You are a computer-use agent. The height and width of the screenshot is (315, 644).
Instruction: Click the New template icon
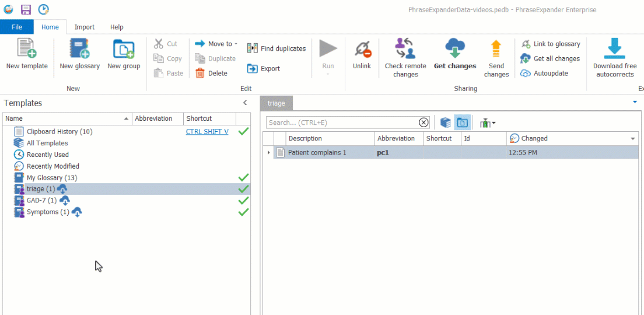click(27, 48)
